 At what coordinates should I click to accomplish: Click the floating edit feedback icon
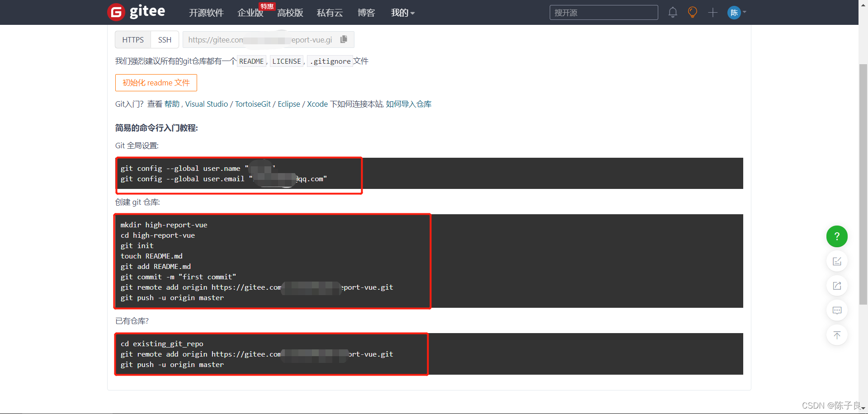[837, 261]
